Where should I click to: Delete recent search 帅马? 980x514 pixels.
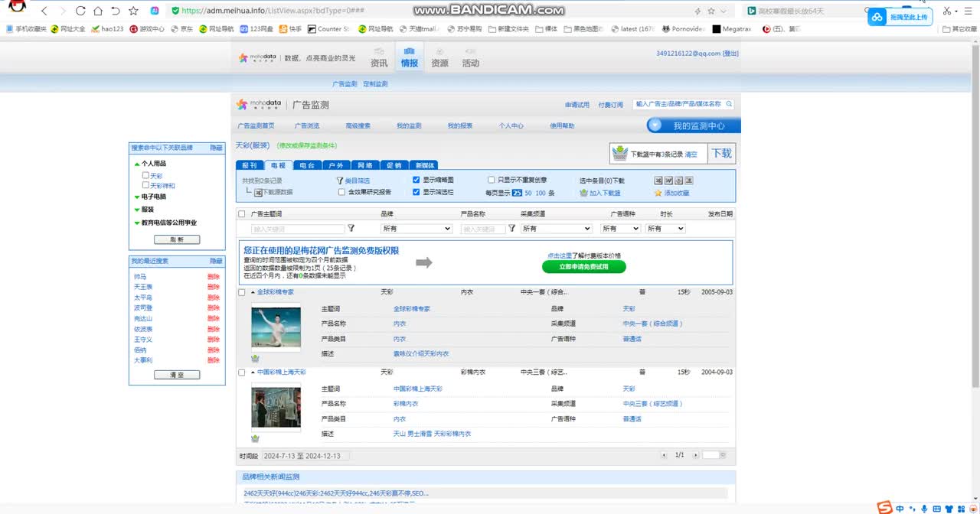[214, 277]
